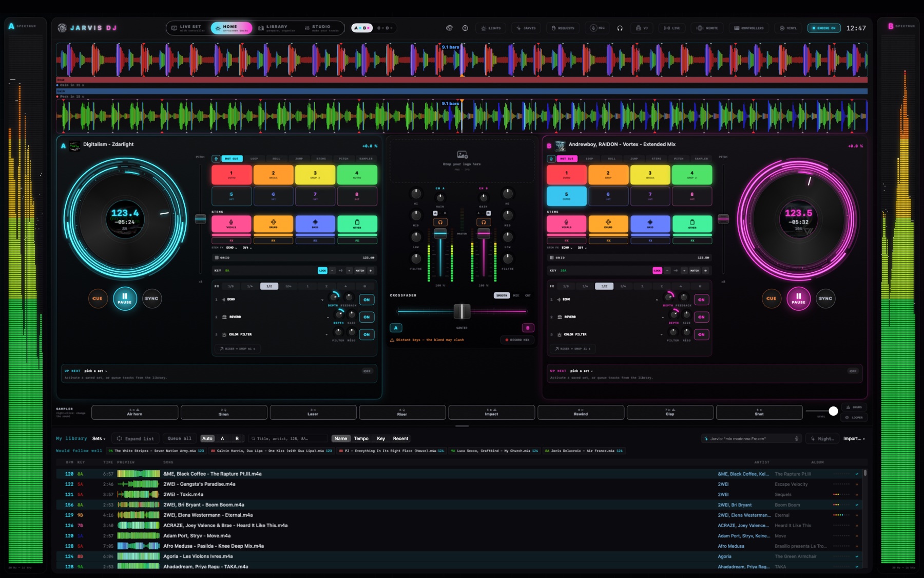Viewport: 924px width, 578px height.
Task: Trigger the Air horn sampler pad
Action: (x=134, y=413)
